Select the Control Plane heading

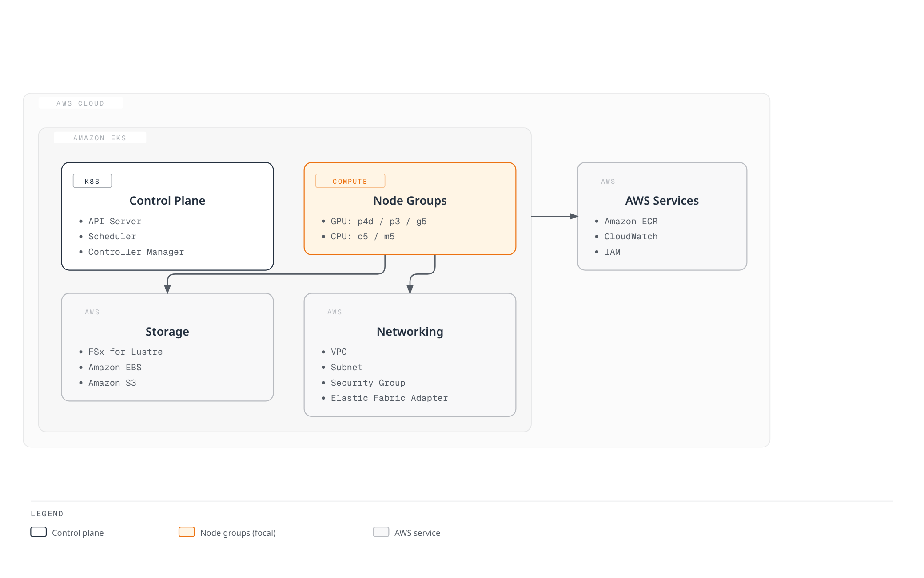click(x=167, y=201)
